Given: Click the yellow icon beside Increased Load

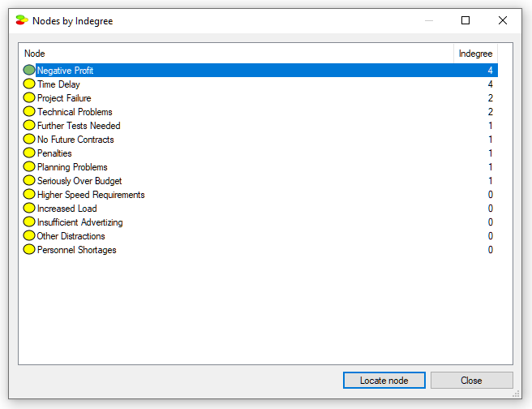Looking at the screenshot, I should pyautogui.click(x=29, y=208).
